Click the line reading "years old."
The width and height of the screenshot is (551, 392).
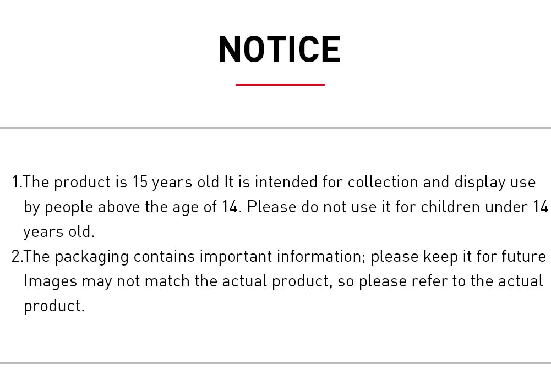pos(59,231)
